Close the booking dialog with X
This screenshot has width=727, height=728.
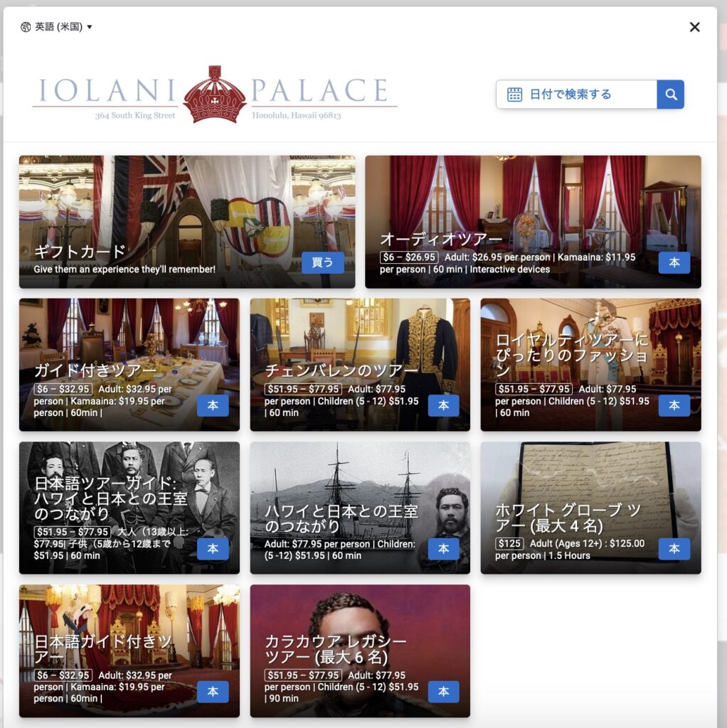694,27
